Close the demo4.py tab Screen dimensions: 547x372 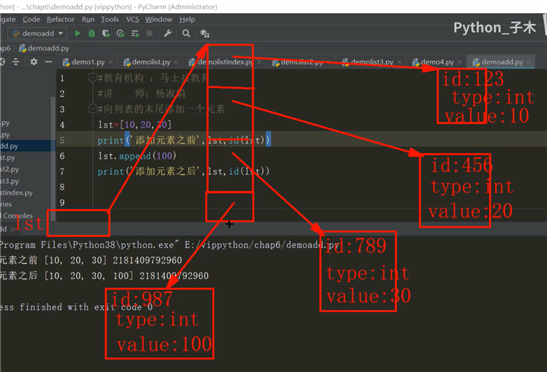click(460, 62)
